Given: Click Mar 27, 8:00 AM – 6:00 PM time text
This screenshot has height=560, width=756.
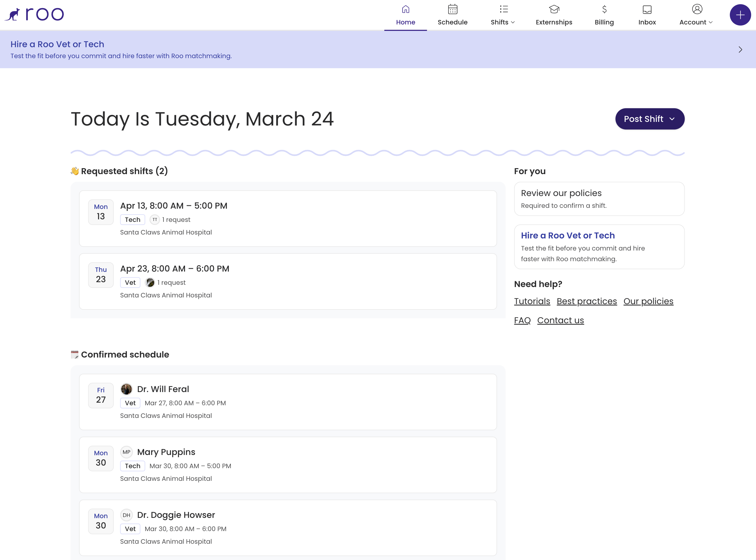Looking at the screenshot, I should click(x=185, y=403).
